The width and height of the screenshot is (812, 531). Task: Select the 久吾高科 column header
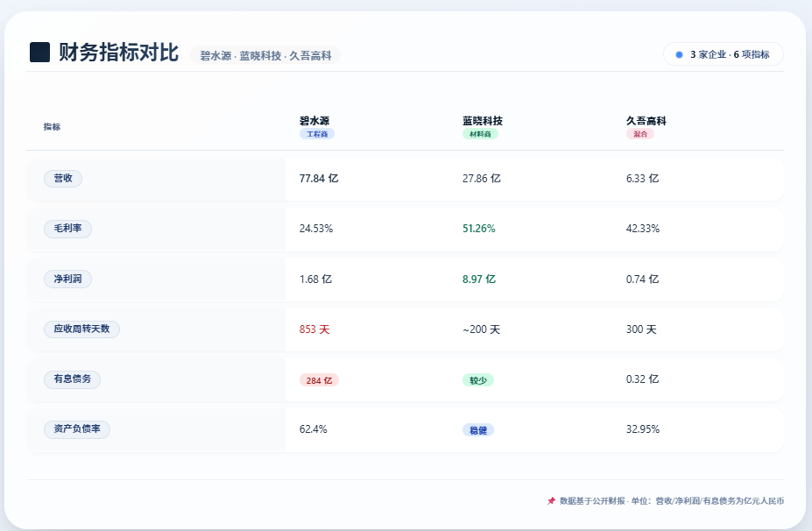(x=646, y=121)
